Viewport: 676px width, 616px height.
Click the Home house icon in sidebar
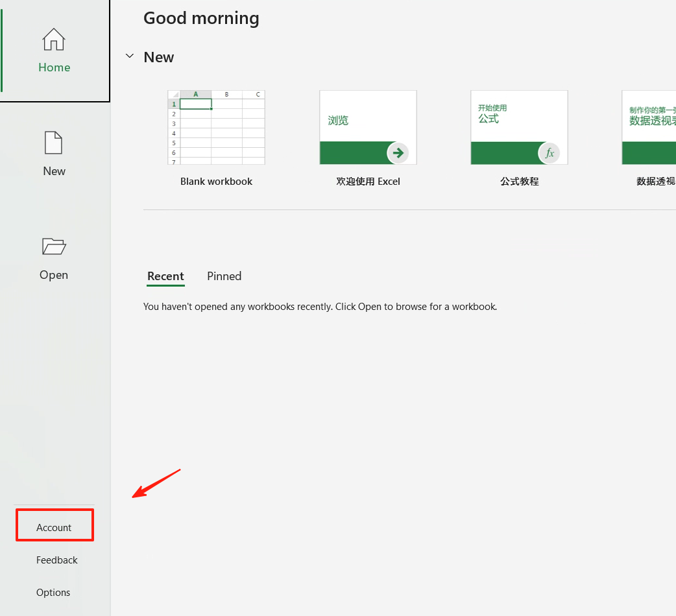tap(54, 40)
